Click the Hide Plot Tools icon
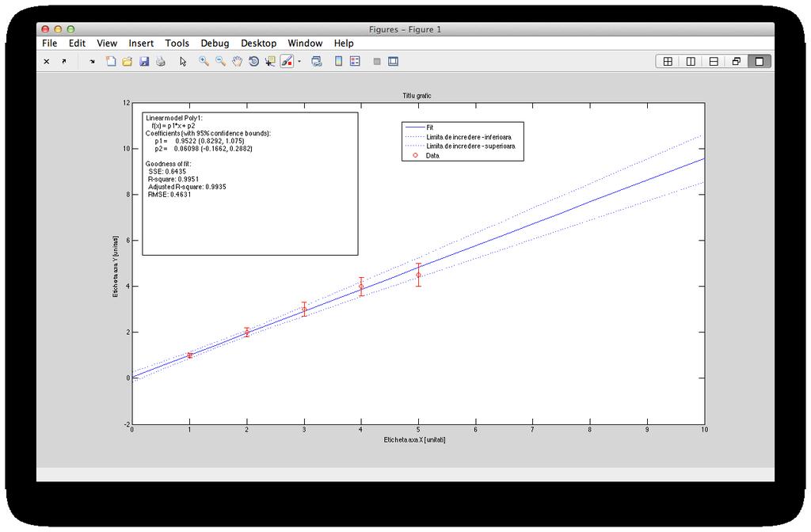Image resolution: width=811 pixels, height=532 pixels. pos(377,62)
